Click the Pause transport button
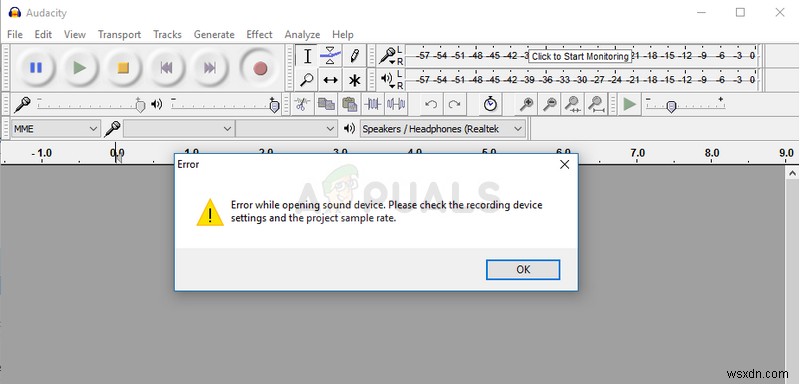800x384 pixels. pyautogui.click(x=36, y=67)
